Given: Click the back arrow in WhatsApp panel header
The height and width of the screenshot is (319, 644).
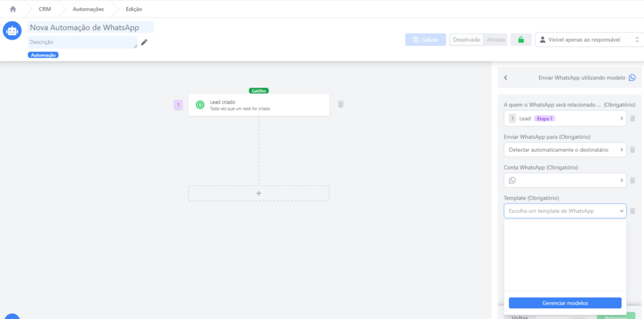Looking at the screenshot, I should [x=506, y=78].
